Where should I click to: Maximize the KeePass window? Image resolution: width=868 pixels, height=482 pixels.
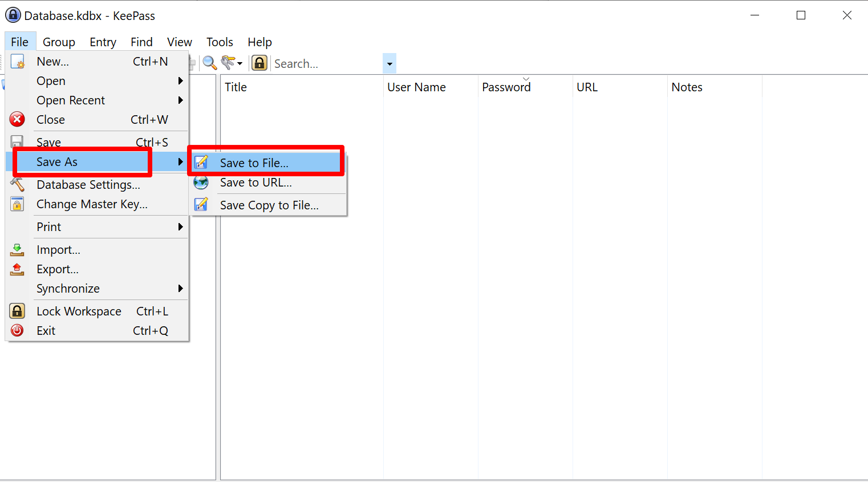click(801, 15)
